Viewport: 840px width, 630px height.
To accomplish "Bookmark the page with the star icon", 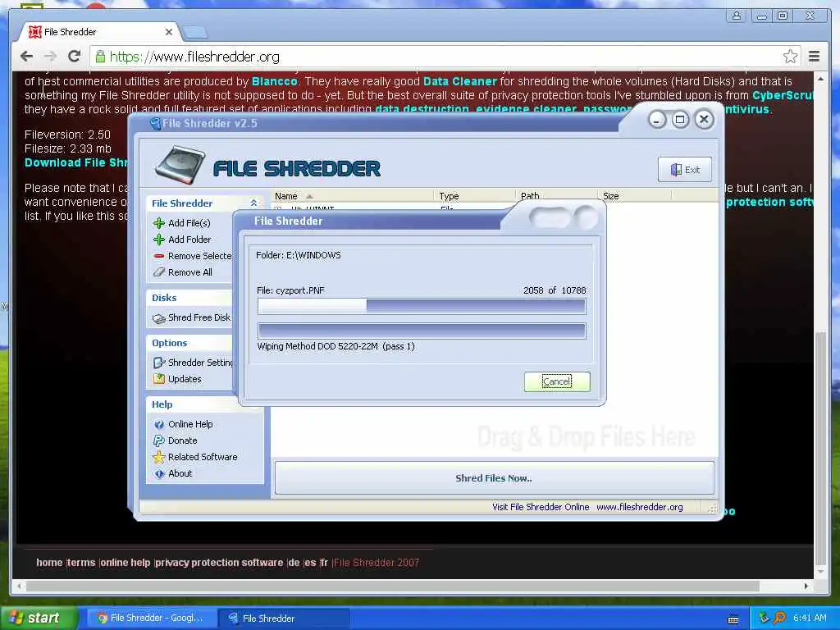I will coord(790,57).
